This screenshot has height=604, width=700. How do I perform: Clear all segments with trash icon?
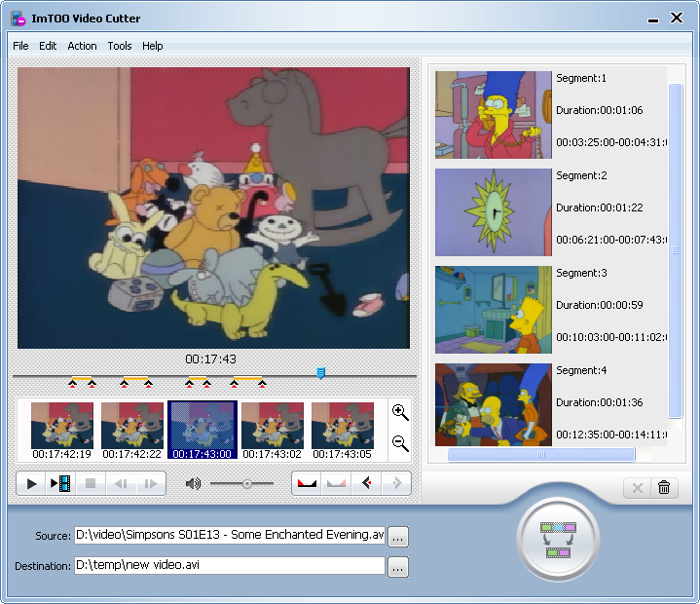tap(664, 488)
